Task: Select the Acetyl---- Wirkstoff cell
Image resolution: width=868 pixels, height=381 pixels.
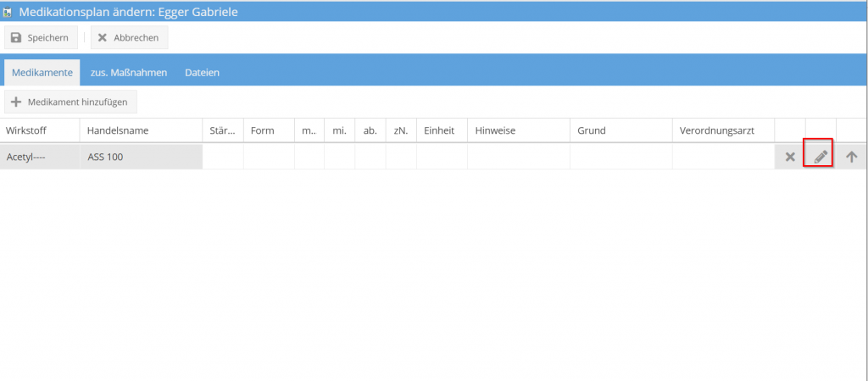Action: click(40, 157)
